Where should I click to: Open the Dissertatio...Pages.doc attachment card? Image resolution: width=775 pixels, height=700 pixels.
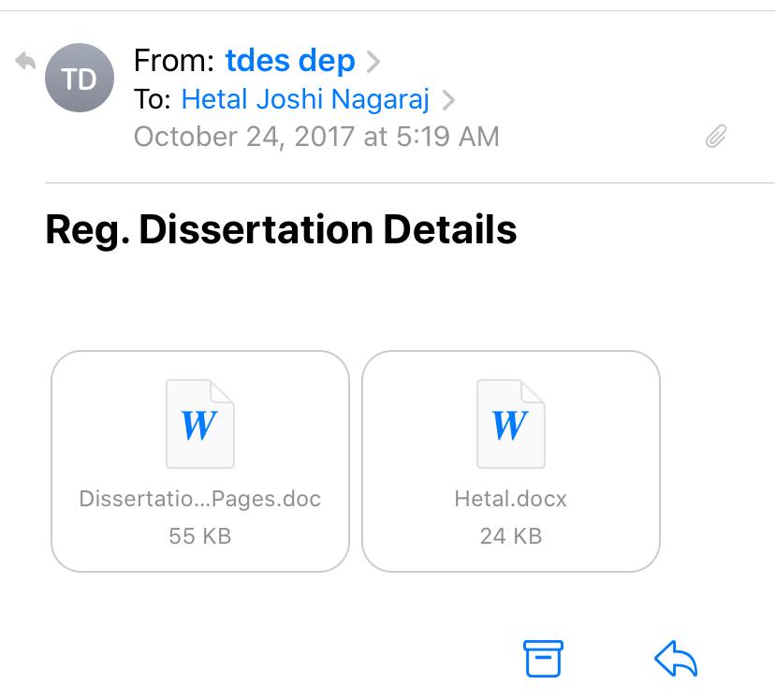pos(199,460)
